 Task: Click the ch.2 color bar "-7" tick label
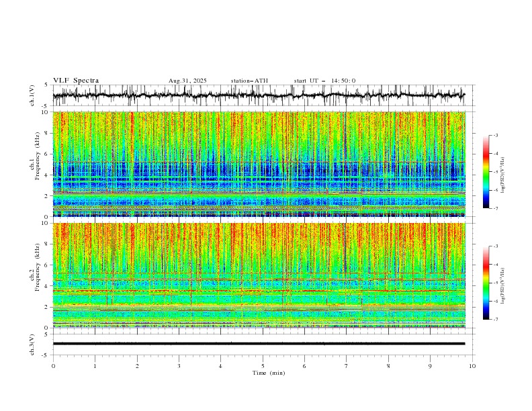click(496, 320)
